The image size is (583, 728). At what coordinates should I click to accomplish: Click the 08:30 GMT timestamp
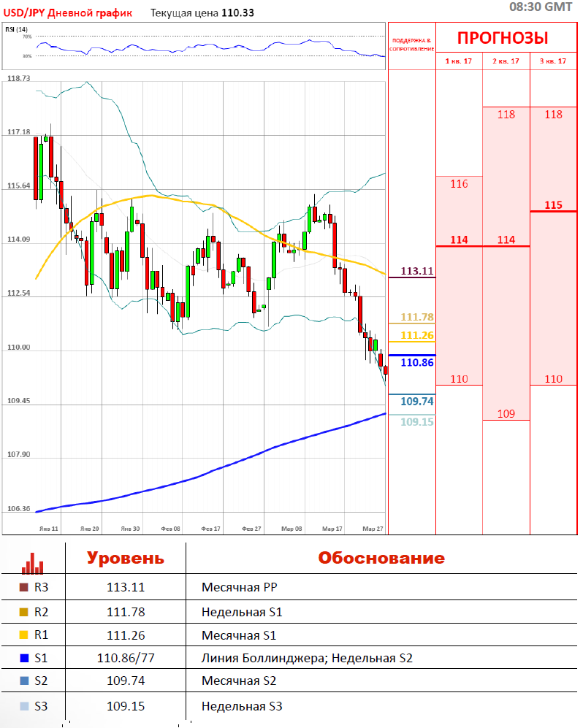pos(541,7)
